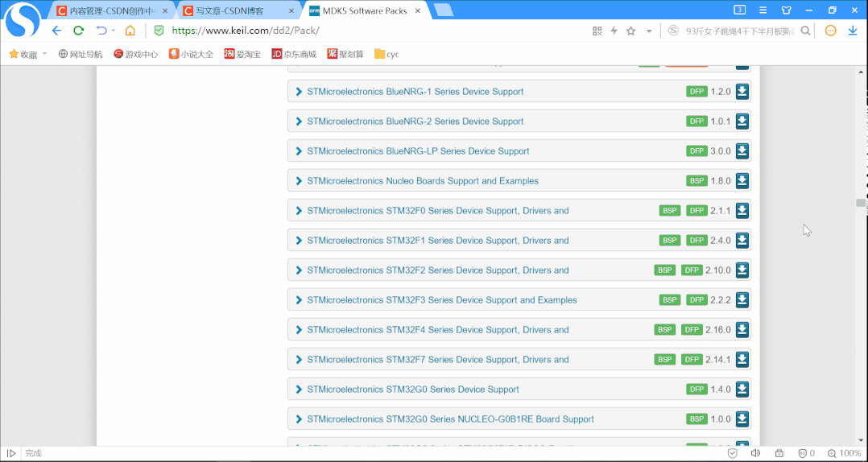This screenshot has height=462, width=868.
Task: Undo closed tab with restore arrow icon
Action: (101, 31)
